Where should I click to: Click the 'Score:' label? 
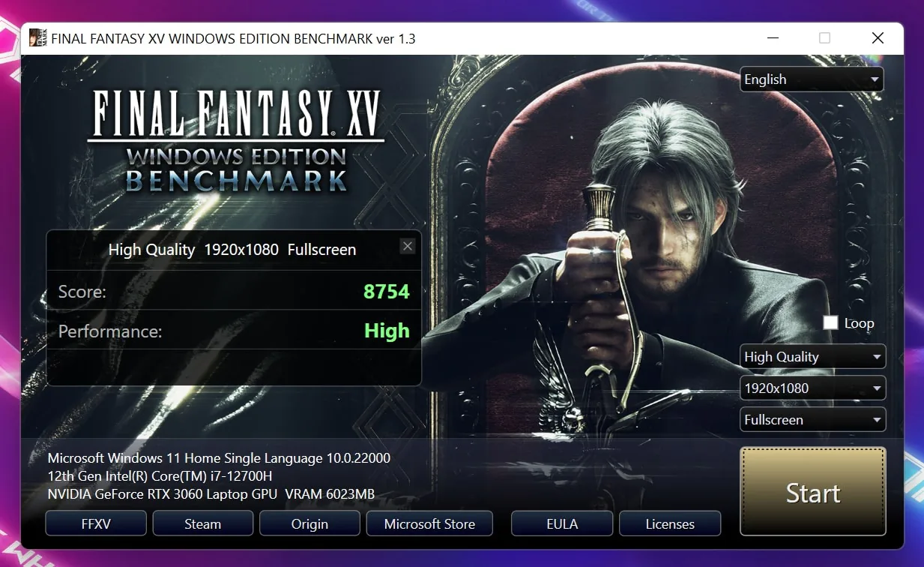tap(82, 292)
